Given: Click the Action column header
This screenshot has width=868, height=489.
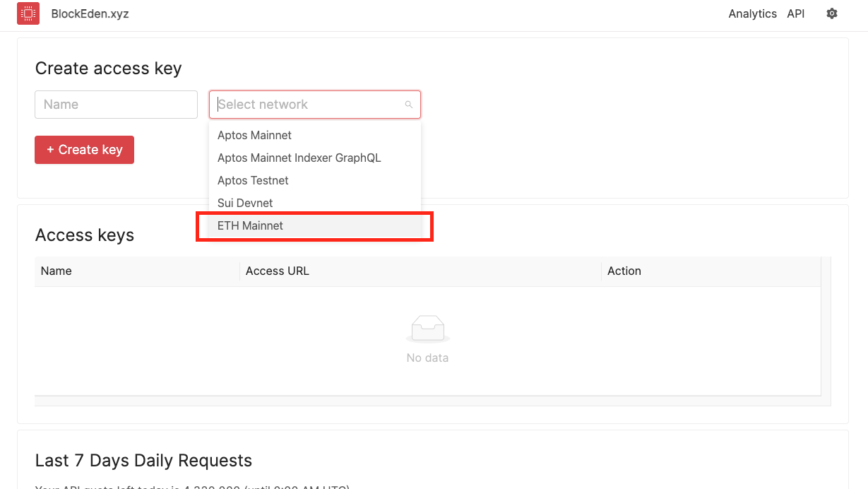Looking at the screenshot, I should [624, 271].
